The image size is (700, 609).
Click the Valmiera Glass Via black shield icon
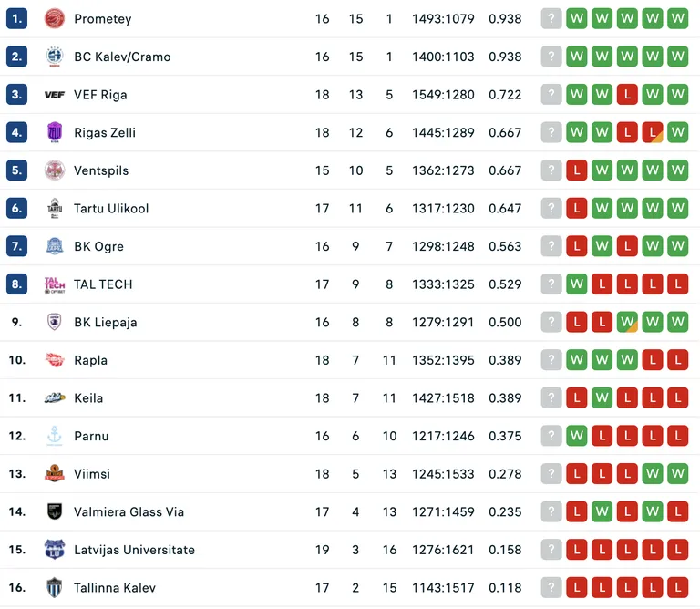click(x=55, y=511)
